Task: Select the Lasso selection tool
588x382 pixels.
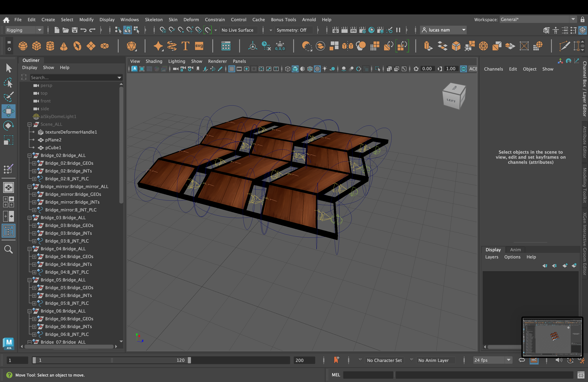Action: pyautogui.click(x=9, y=83)
